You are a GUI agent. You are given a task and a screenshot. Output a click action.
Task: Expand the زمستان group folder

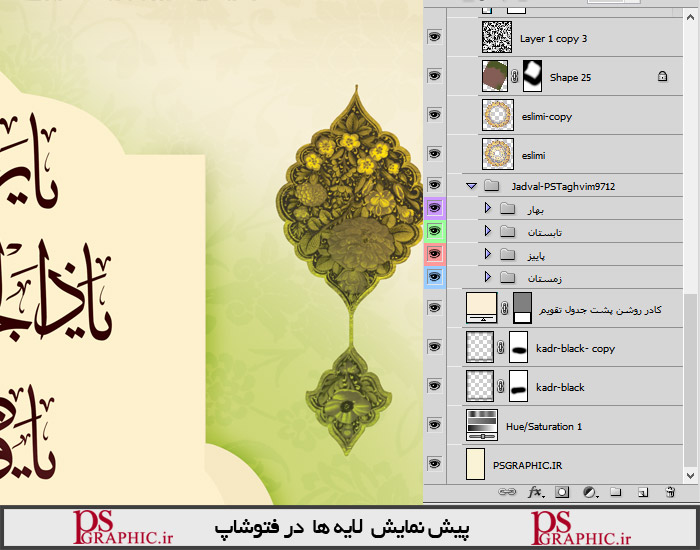488,277
